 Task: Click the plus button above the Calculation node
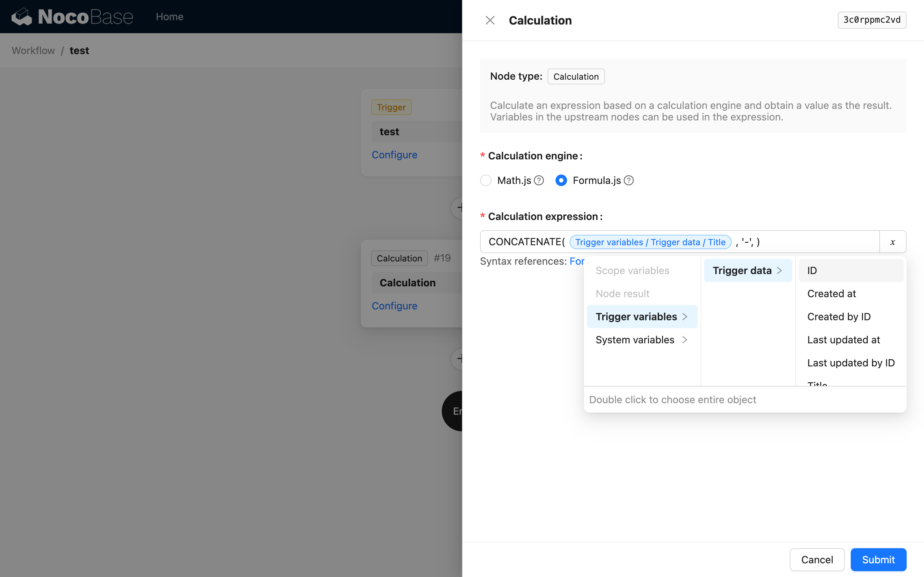tap(461, 208)
